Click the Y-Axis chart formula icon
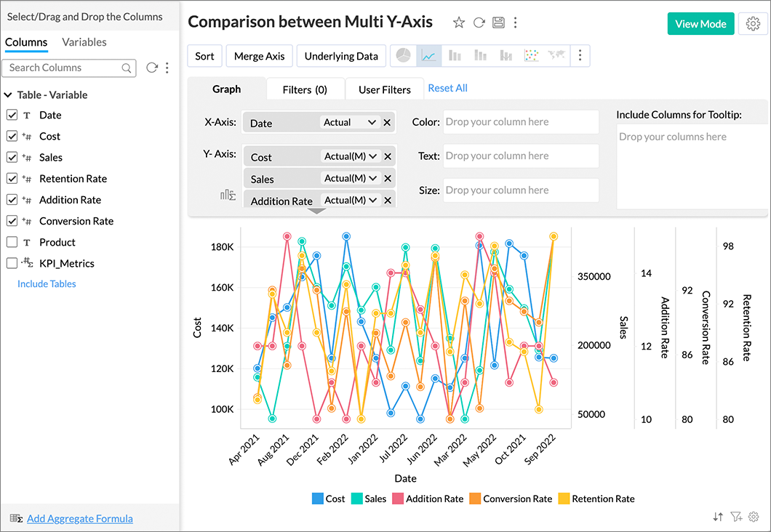 [228, 195]
